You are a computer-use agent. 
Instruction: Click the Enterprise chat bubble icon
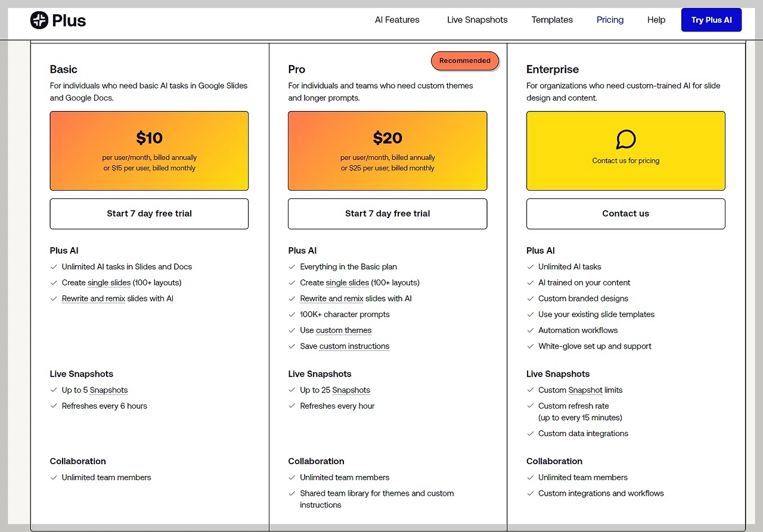(x=625, y=139)
